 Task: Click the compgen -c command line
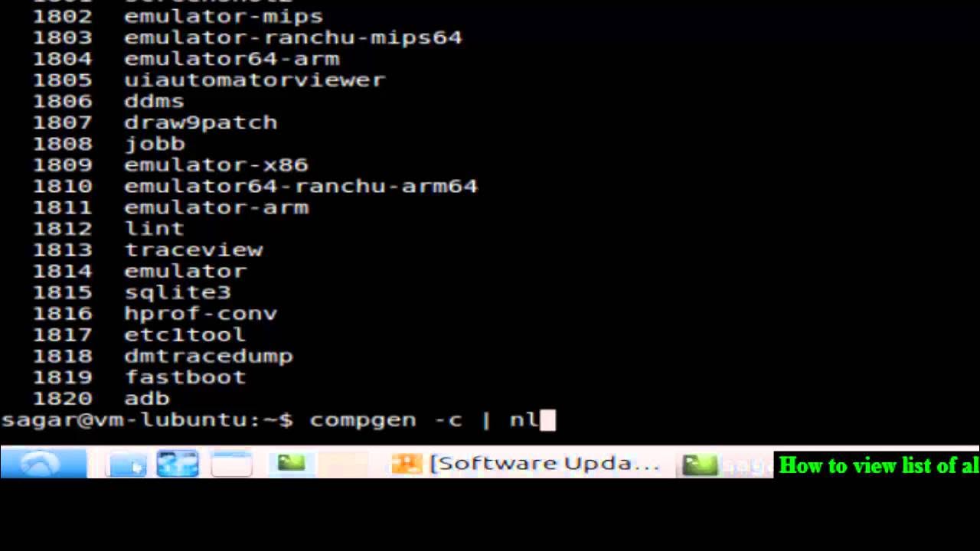click(423, 420)
